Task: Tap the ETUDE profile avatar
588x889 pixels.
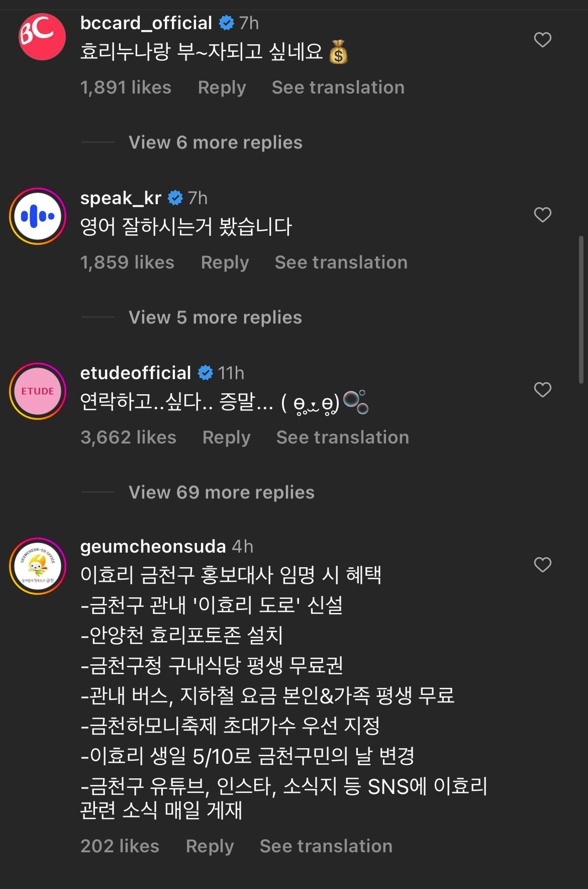Action: coord(38,391)
